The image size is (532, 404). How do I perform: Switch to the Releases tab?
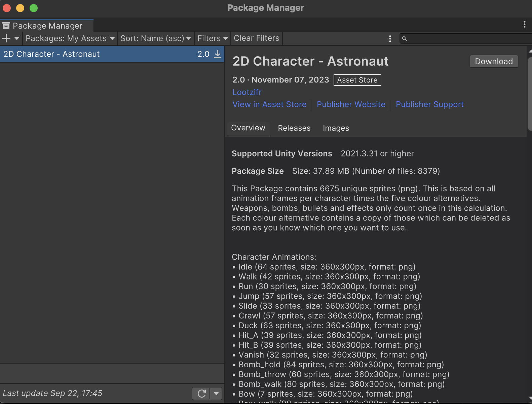(294, 128)
